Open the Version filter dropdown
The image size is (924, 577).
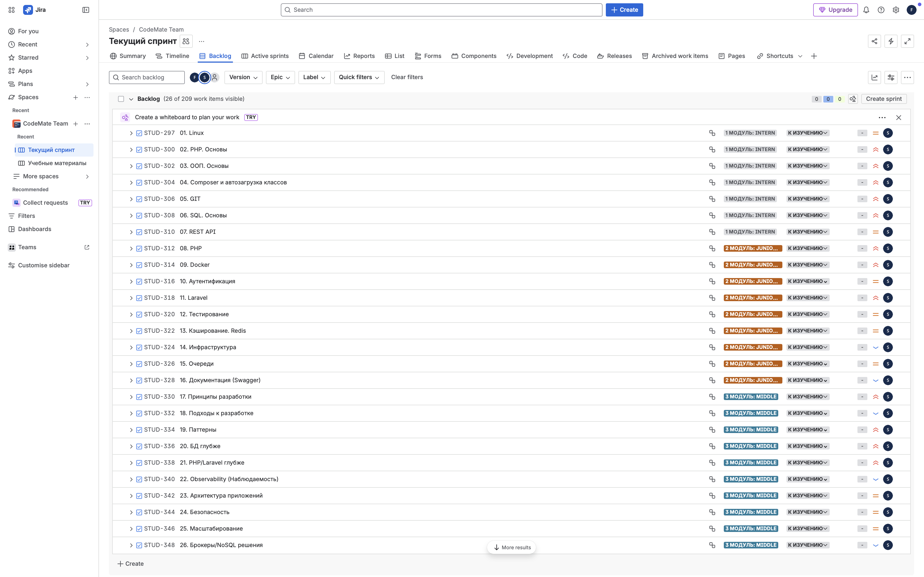click(x=243, y=77)
